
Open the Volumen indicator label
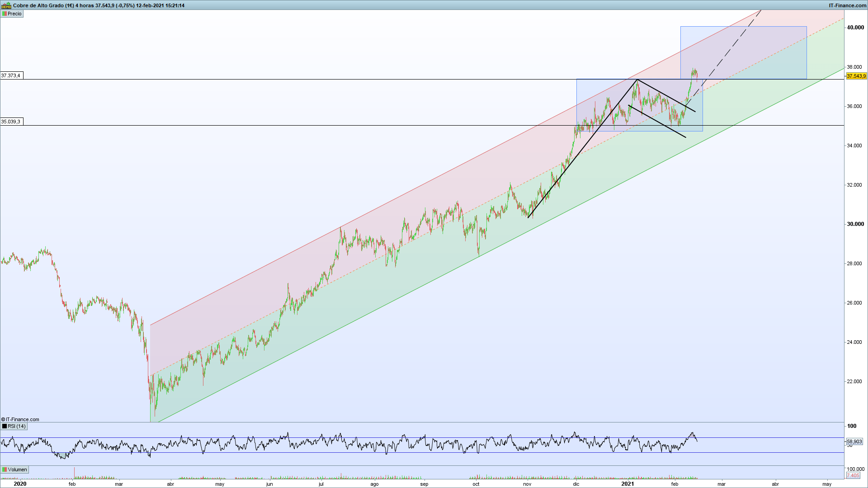pyautogui.click(x=15, y=469)
